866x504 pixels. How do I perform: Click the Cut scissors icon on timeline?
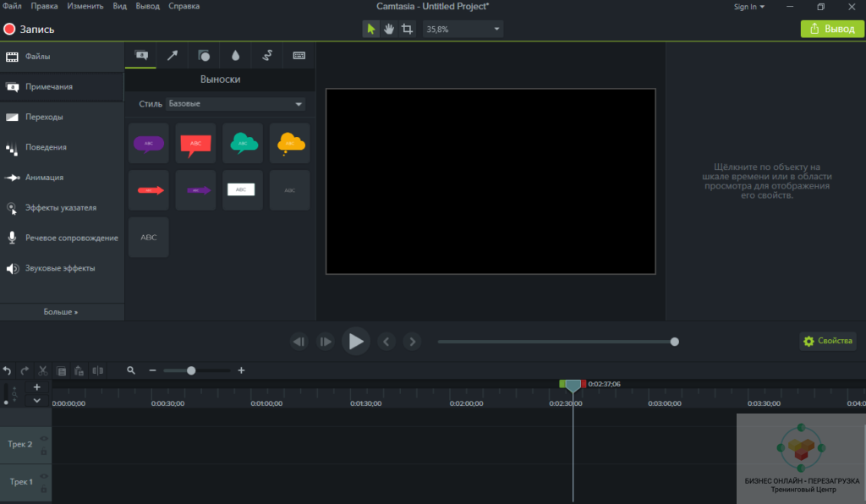(42, 370)
